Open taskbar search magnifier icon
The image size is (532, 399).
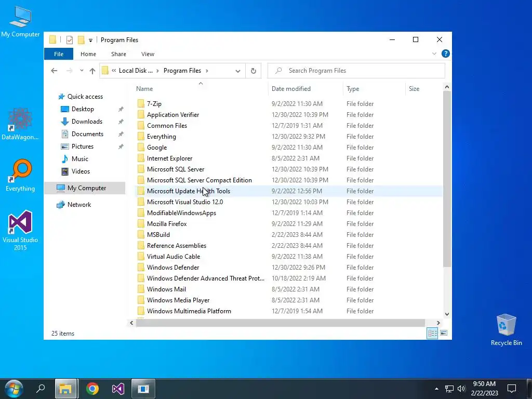point(41,389)
